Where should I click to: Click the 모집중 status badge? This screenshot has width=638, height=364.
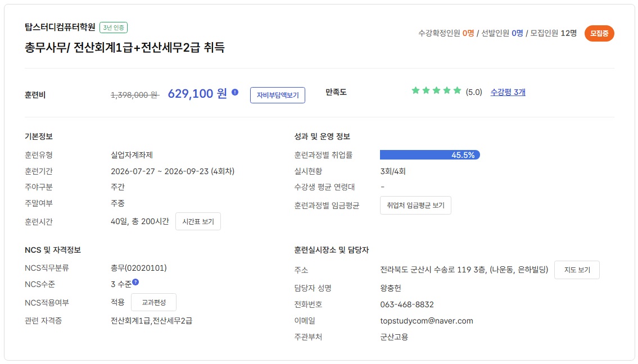point(599,33)
